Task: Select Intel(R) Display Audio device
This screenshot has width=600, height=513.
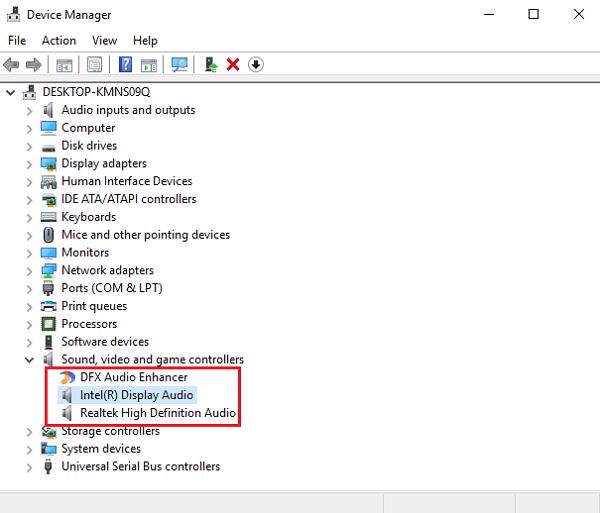Action: [x=137, y=395]
